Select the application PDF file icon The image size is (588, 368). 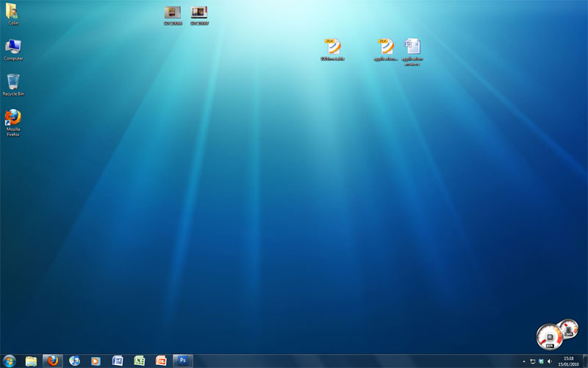tap(385, 49)
